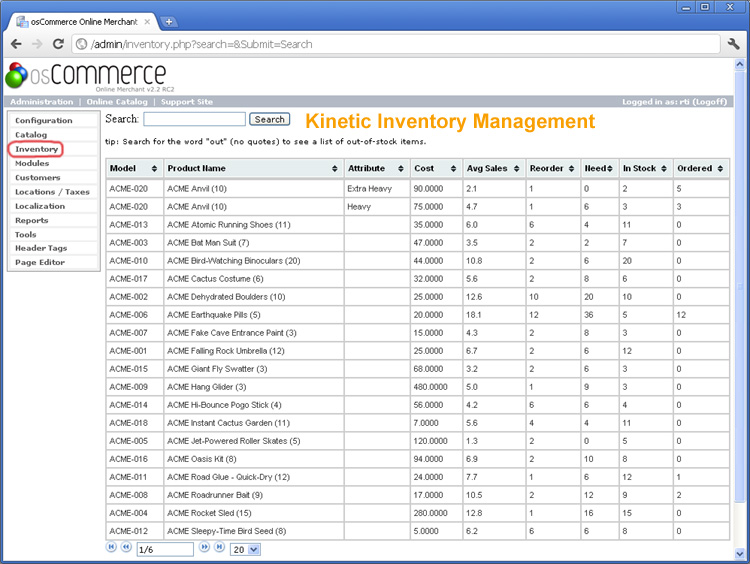The height and width of the screenshot is (564, 750).
Task: Click the site info icon in address bar
Action: point(82,44)
